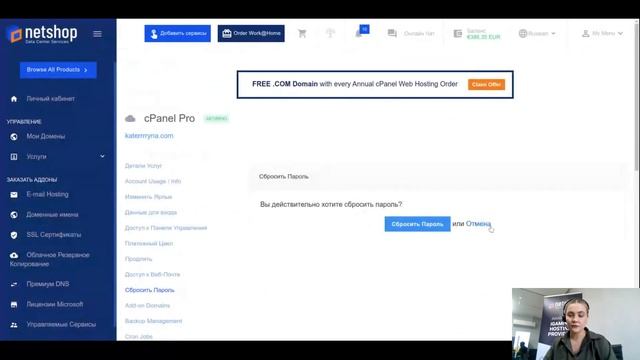Select Изменить Ярлык in service menu
Image resolution: width=640 pixels, height=360 pixels.
(x=149, y=197)
